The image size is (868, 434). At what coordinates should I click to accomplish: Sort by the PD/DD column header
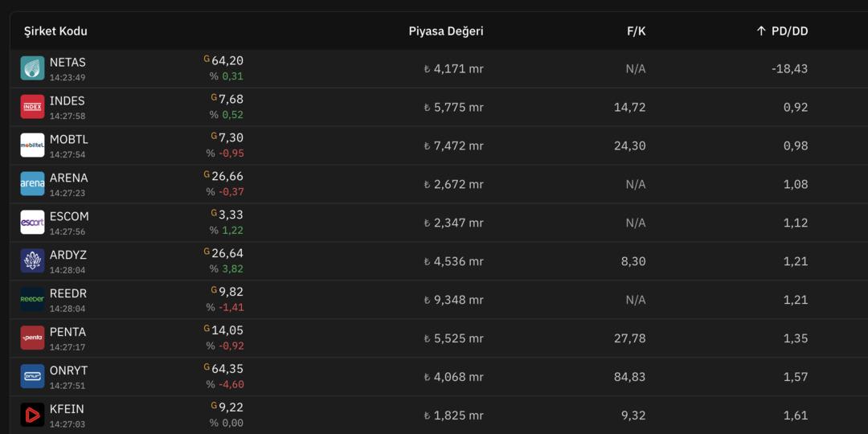point(788,31)
